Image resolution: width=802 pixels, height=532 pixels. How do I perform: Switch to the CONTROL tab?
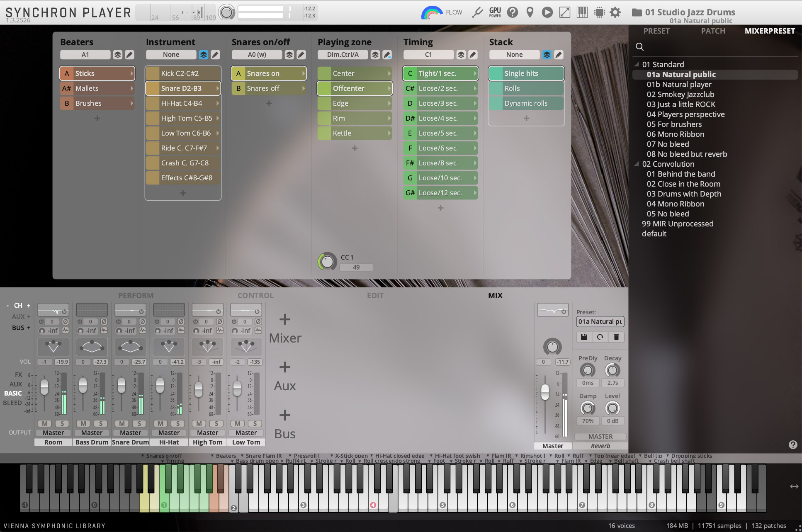pyautogui.click(x=255, y=296)
